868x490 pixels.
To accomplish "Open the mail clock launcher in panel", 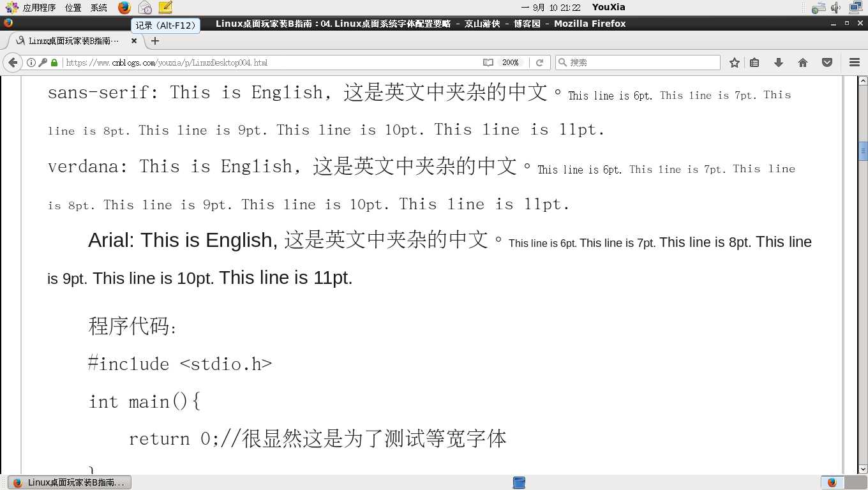I will (145, 8).
